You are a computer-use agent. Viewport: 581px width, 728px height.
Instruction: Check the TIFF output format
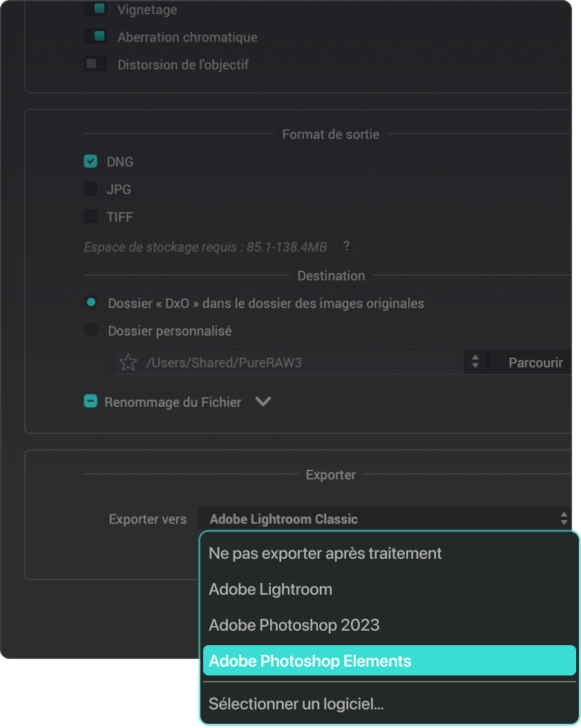tap(91, 216)
